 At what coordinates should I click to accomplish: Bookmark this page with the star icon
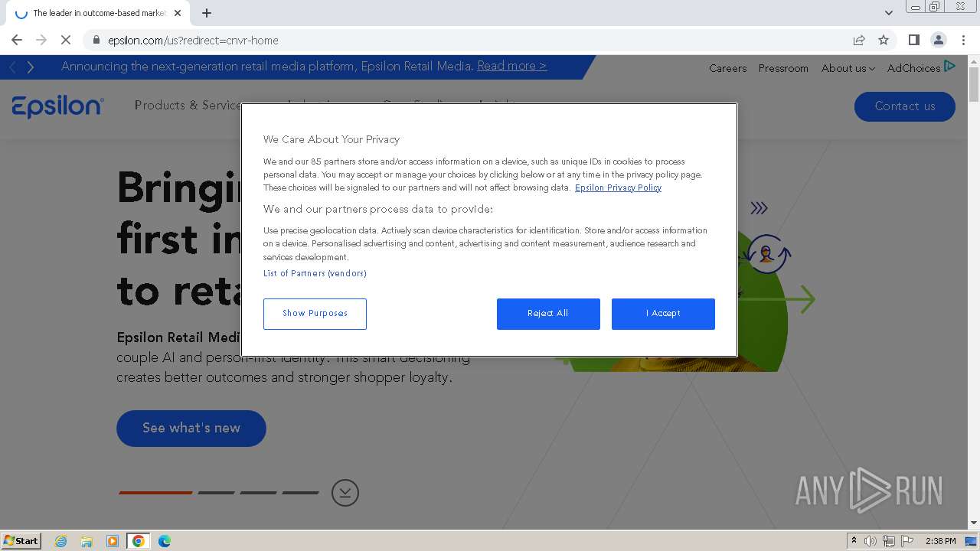pyautogui.click(x=884, y=40)
